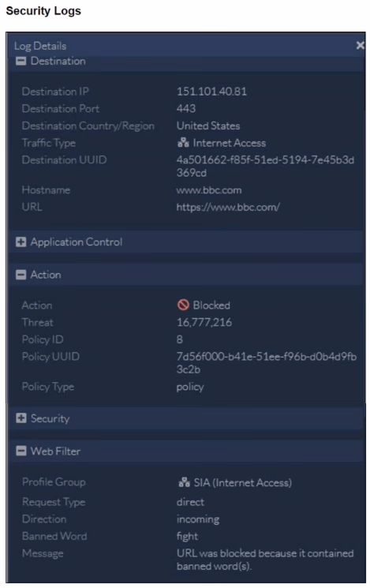The width and height of the screenshot is (370, 588).
Task: Expand the Security section
Action: click(x=21, y=418)
